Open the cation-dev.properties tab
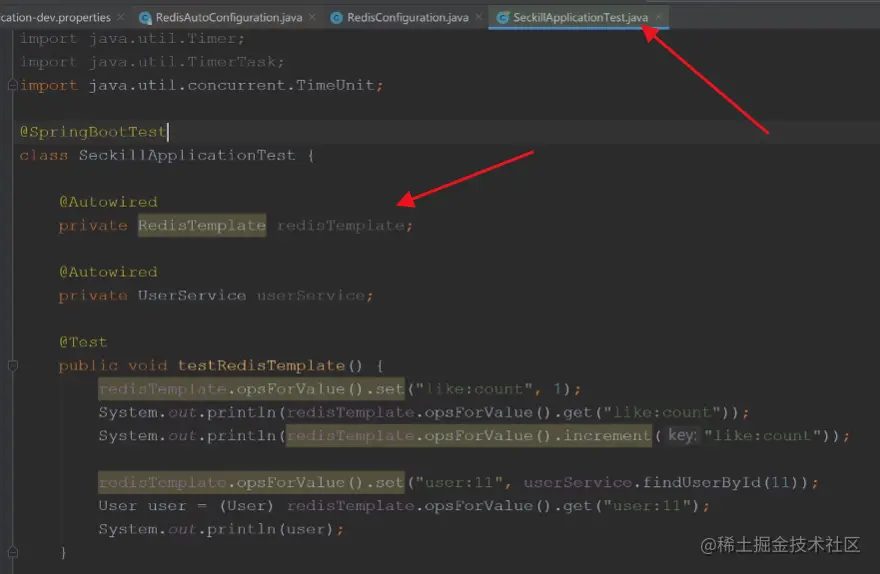880x574 pixels. coord(56,17)
